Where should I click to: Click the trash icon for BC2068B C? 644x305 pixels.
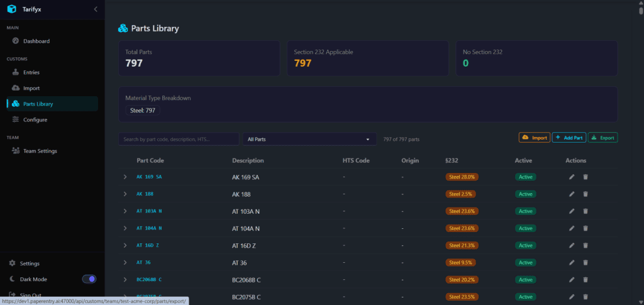click(x=586, y=279)
